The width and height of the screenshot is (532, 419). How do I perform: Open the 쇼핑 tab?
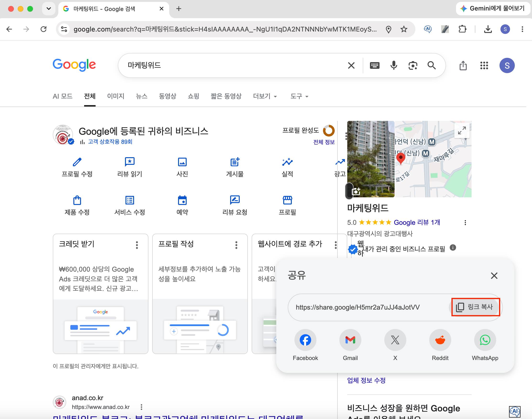pyautogui.click(x=194, y=96)
